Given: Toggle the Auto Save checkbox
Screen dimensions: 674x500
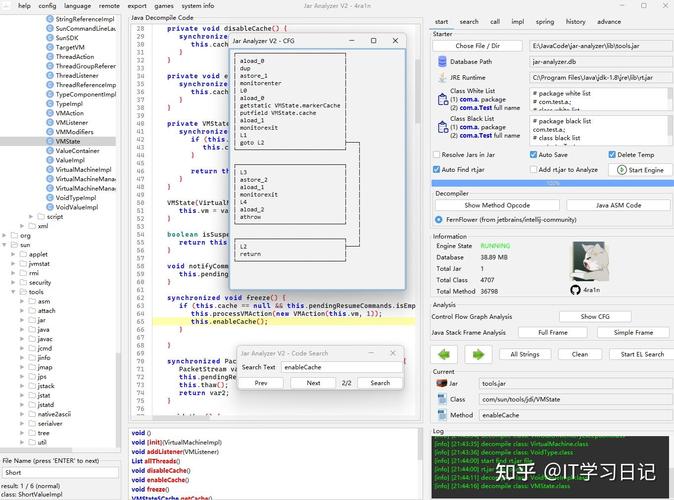Looking at the screenshot, I should point(533,154).
